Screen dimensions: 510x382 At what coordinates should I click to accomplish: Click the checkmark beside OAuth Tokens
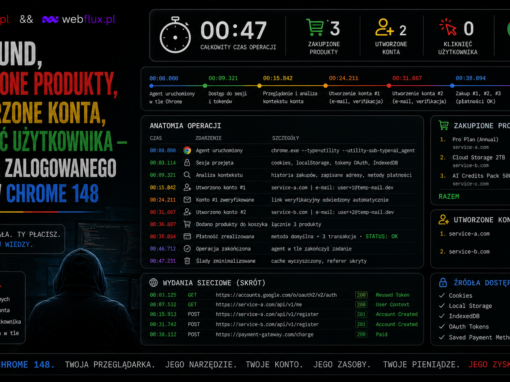(442, 327)
